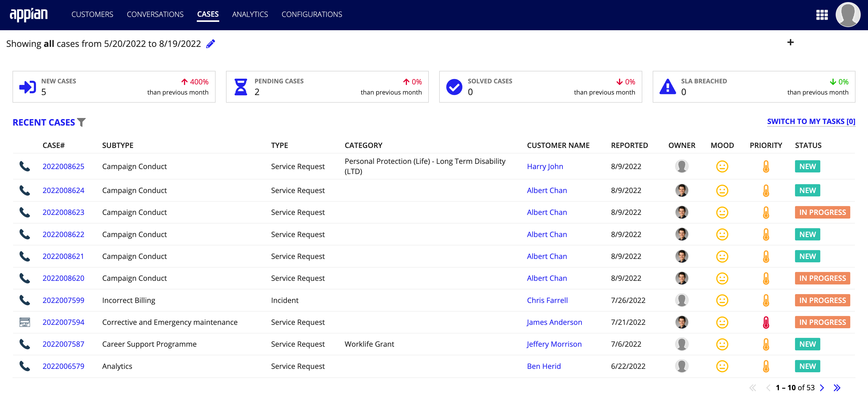The width and height of the screenshot is (868, 397).
Task: Open the CUSTOMERS menu tab
Action: tap(92, 14)
